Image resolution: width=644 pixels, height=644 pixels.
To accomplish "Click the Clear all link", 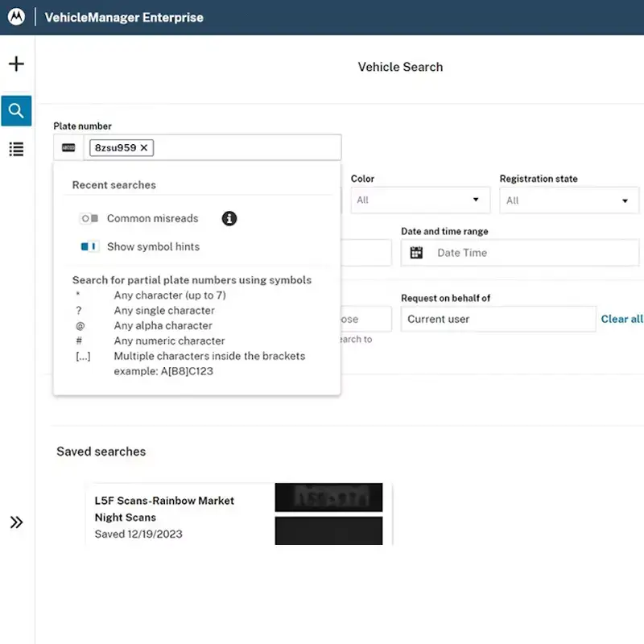I will (x=621, y=319).
